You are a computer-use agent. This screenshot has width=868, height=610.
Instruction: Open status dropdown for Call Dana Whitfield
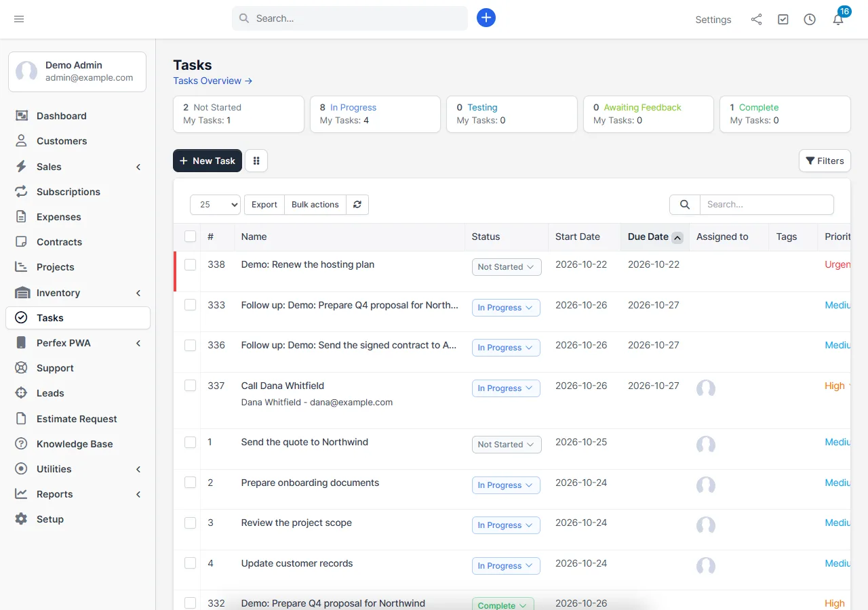(506, 388)
